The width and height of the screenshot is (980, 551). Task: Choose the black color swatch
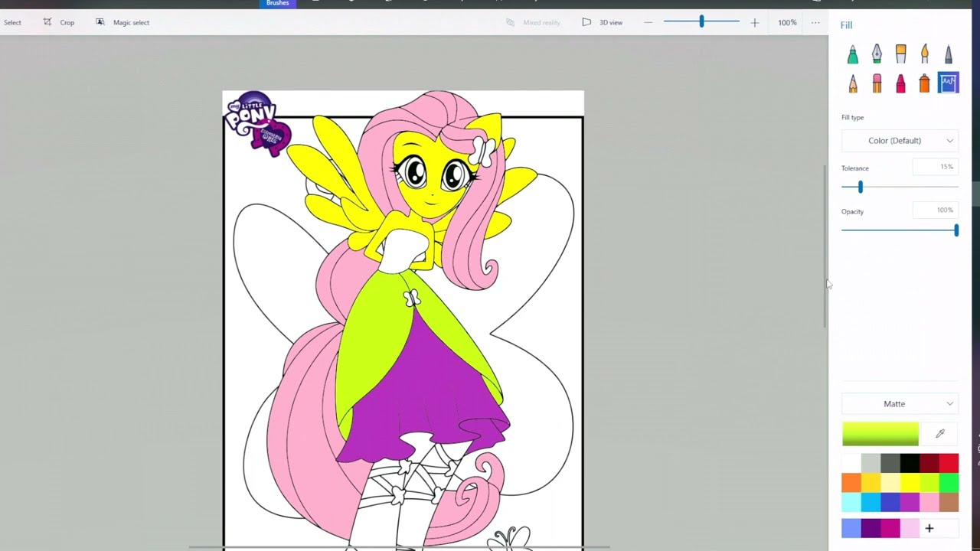tap(910, 463)
